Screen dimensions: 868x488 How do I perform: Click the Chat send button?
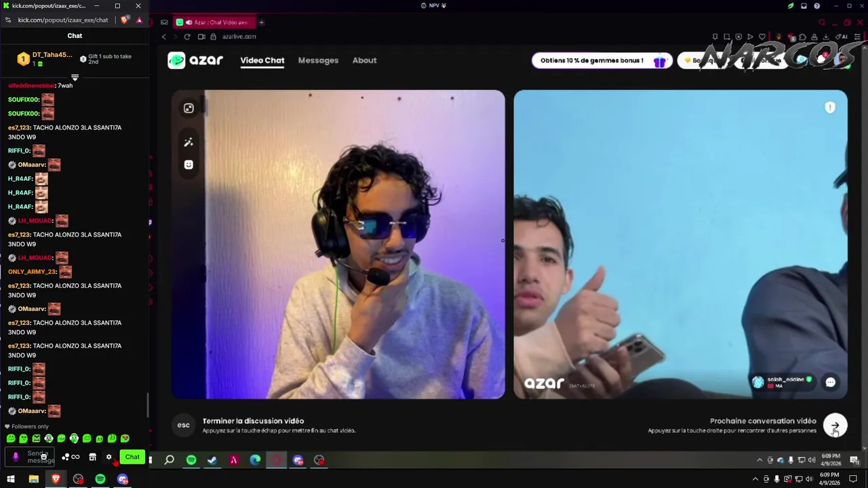pyautogui.click(x=132, y=457)
